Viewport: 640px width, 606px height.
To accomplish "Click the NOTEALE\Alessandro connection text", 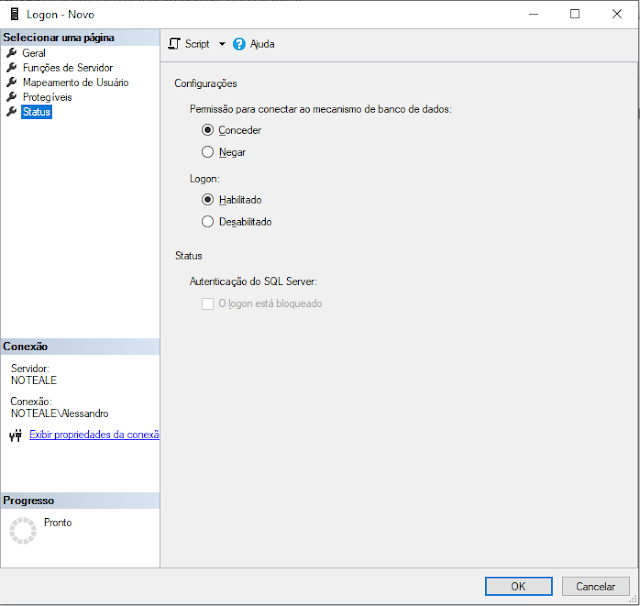I will (60, 413).
